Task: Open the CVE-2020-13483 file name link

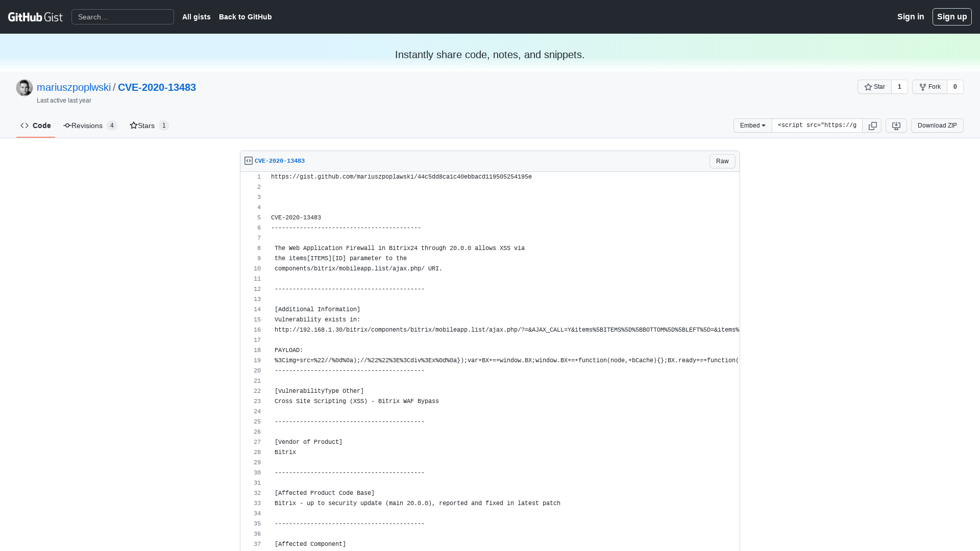Action: point(280,161)
